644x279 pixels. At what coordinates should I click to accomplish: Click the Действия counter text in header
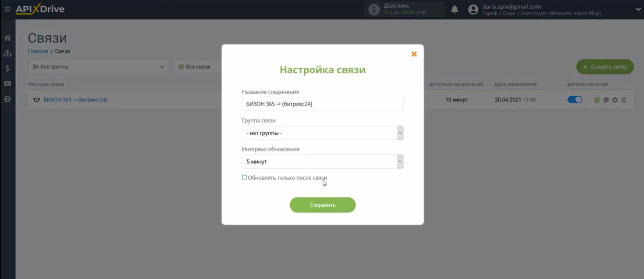click(405, 9)
